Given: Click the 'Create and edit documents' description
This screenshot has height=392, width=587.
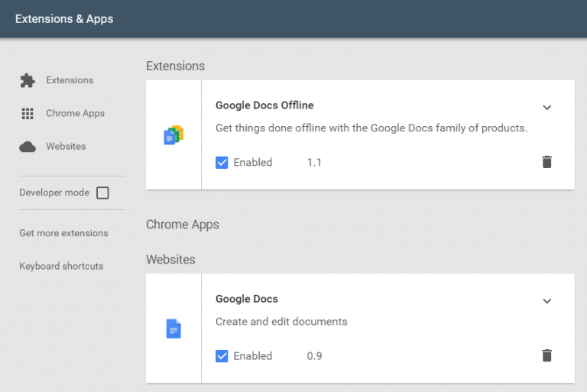Looking at the screenshot, I should coord(281,322).
